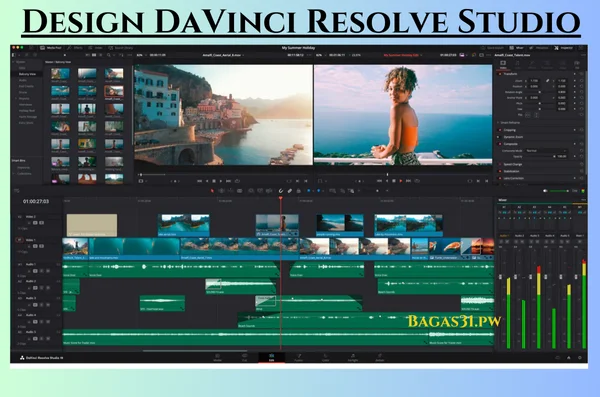
Task: Link Zoom X and Y chain icon
Action: 548,81
